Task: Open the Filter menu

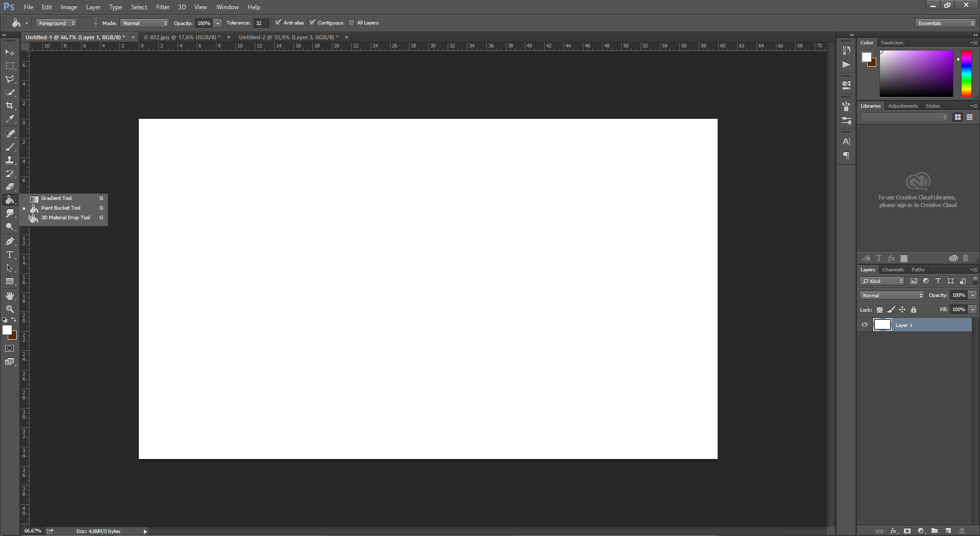Action: pos(162,7)
